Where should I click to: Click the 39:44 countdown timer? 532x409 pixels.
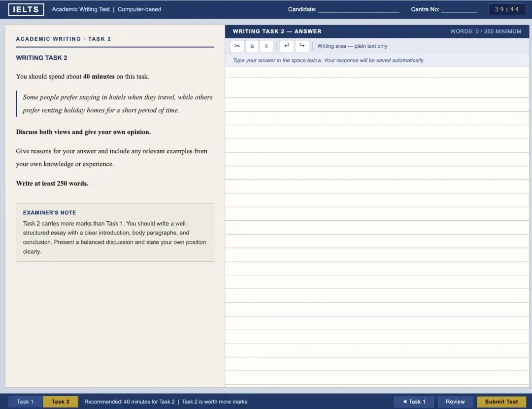click(x=507, y=9)
